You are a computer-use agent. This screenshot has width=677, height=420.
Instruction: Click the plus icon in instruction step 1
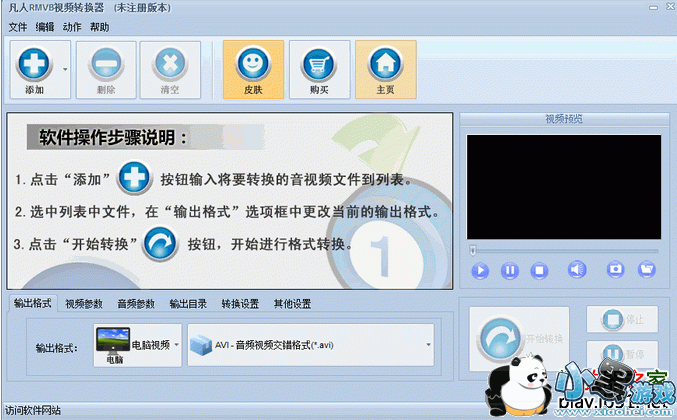click(134, 178)
